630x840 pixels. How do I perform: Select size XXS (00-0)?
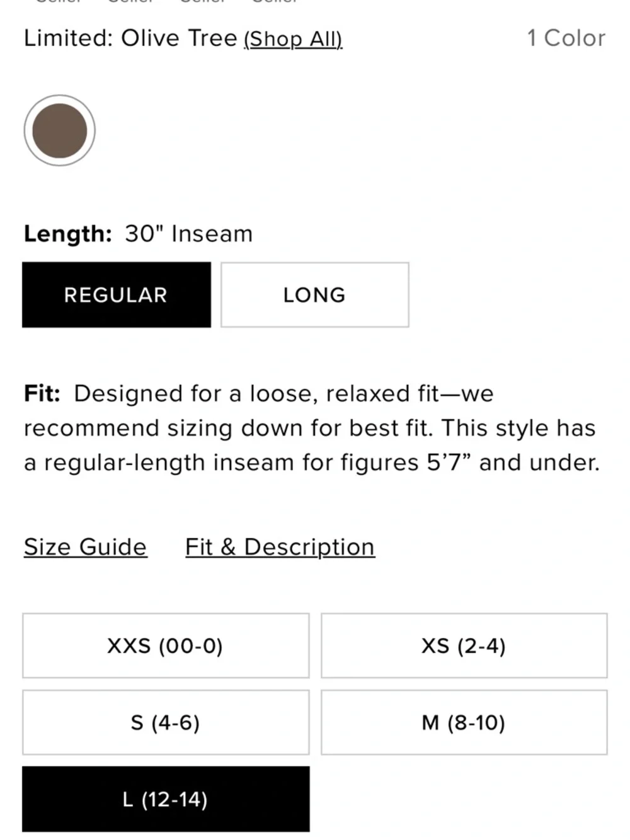[x=166, y=646]
